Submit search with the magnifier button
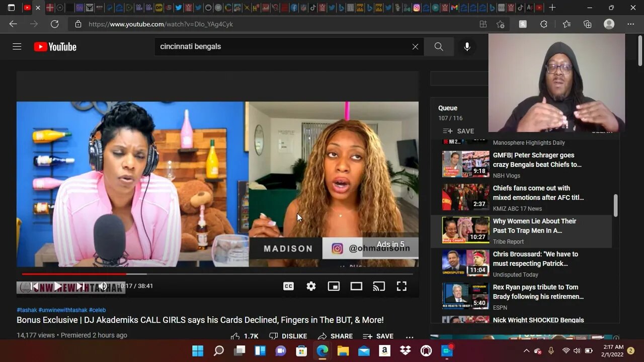Image resolution: width=644 pixels, height=362 pixels. 439,47
